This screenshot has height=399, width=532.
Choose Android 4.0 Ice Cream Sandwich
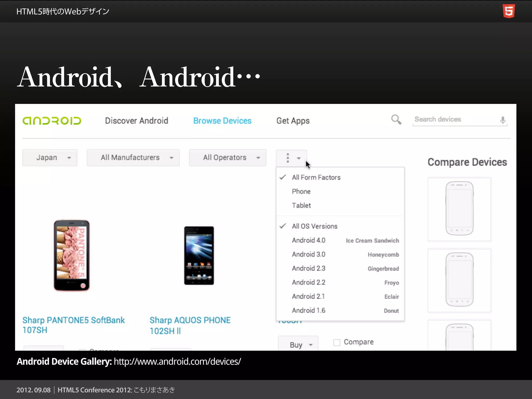coord(340,240)
